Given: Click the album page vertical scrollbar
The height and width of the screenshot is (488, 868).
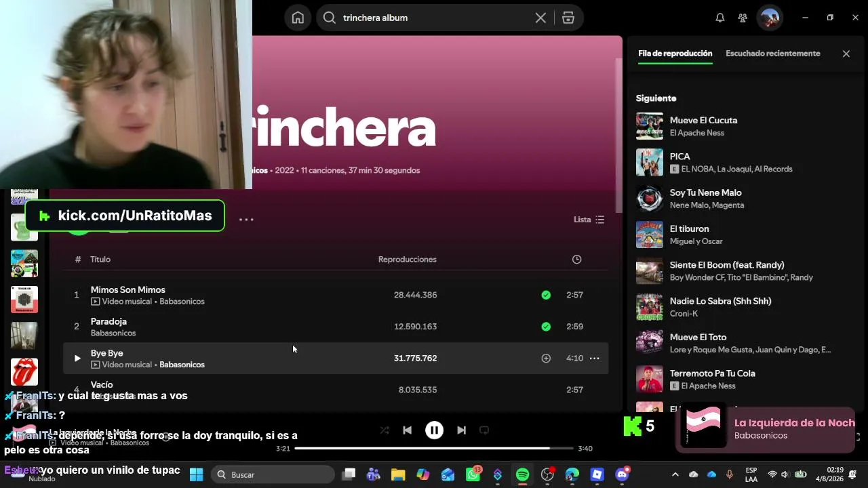Looking at the screenshot, I should tap(618, 136).
